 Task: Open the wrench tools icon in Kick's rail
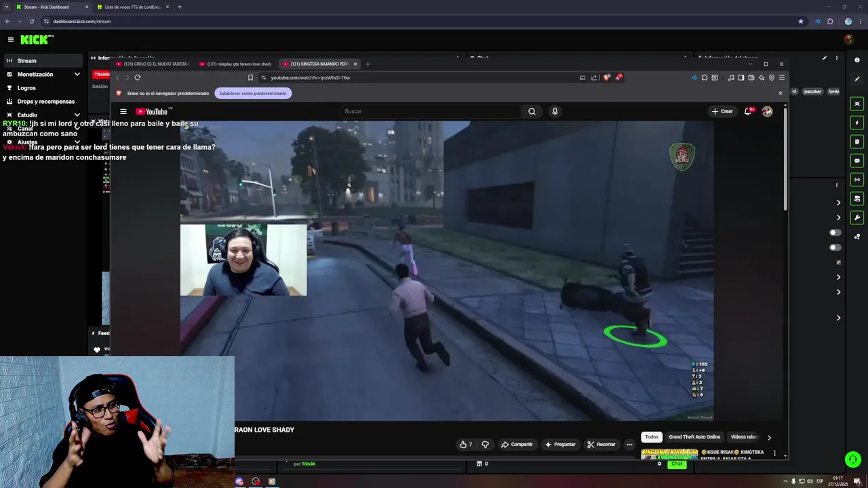[857, 218]
